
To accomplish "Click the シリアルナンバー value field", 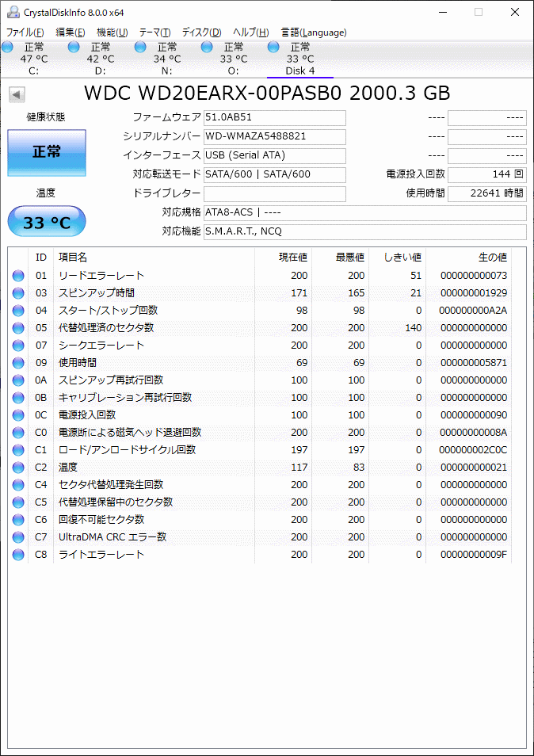I will [x=274, y=136].
